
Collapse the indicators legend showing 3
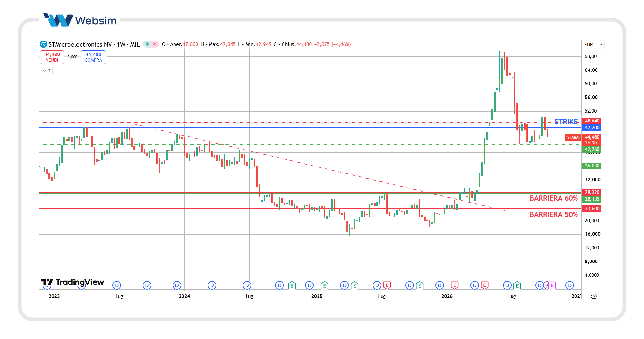pos(46,71)
